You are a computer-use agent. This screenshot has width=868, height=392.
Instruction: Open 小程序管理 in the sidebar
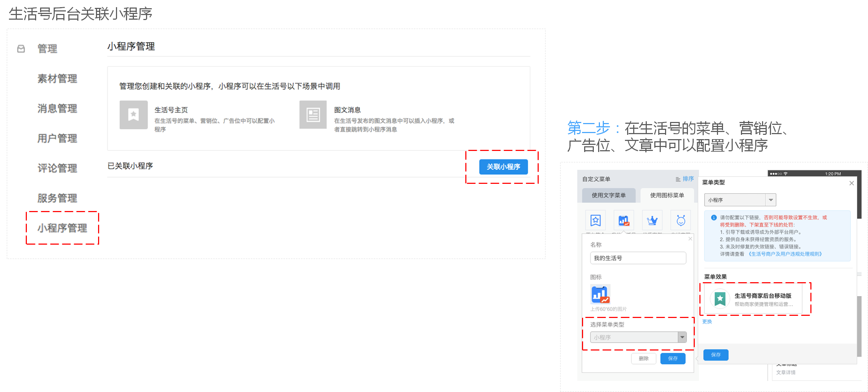point(62,228)
